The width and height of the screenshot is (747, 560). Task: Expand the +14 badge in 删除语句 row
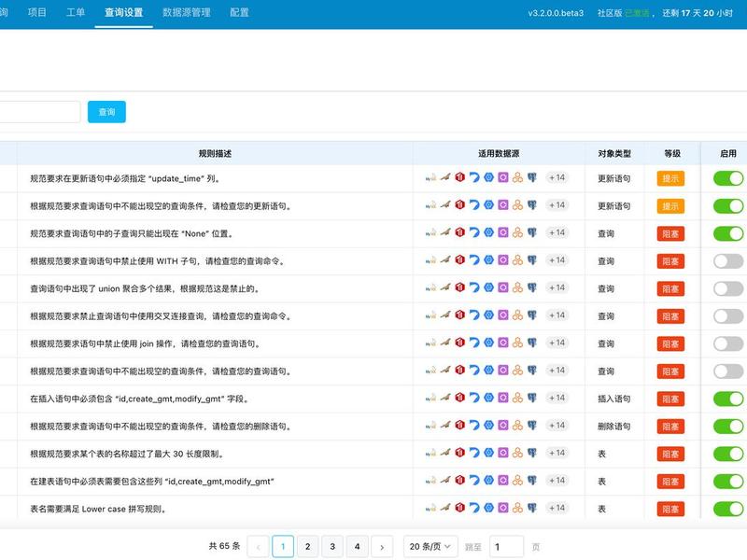pos(557,426)
